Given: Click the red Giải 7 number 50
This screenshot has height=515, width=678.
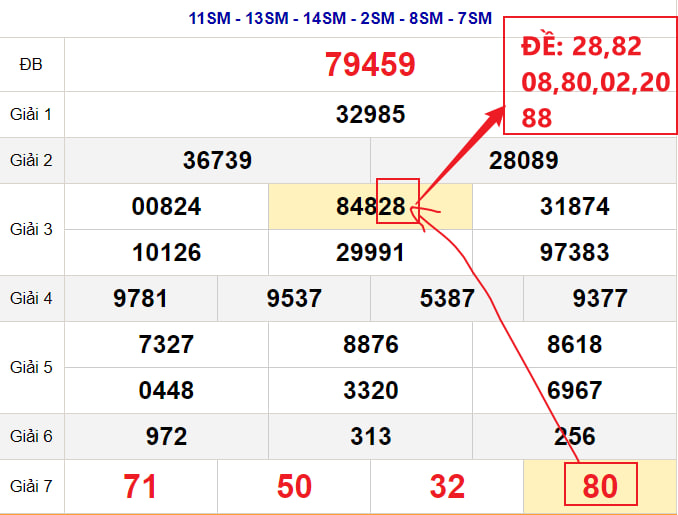Looking at the screenshot, I should (294, 486).
